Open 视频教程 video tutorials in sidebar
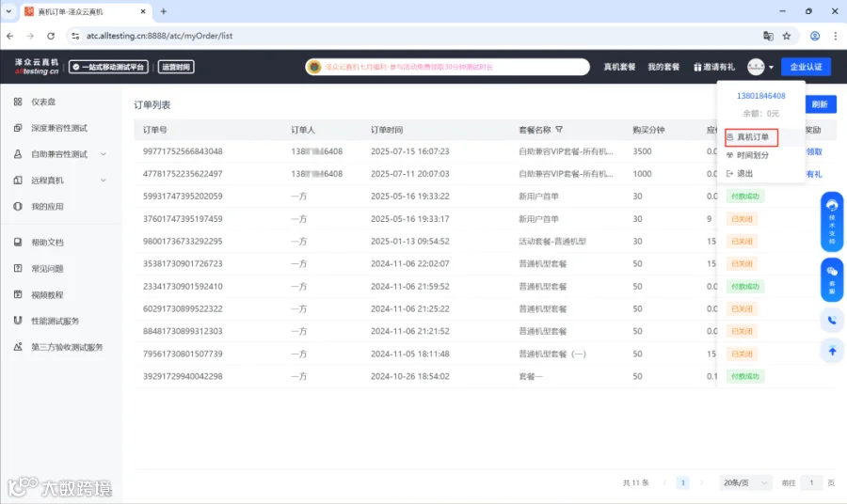Image resolution: width=847 pixels, height=504 pixels. tap(47, 294)
